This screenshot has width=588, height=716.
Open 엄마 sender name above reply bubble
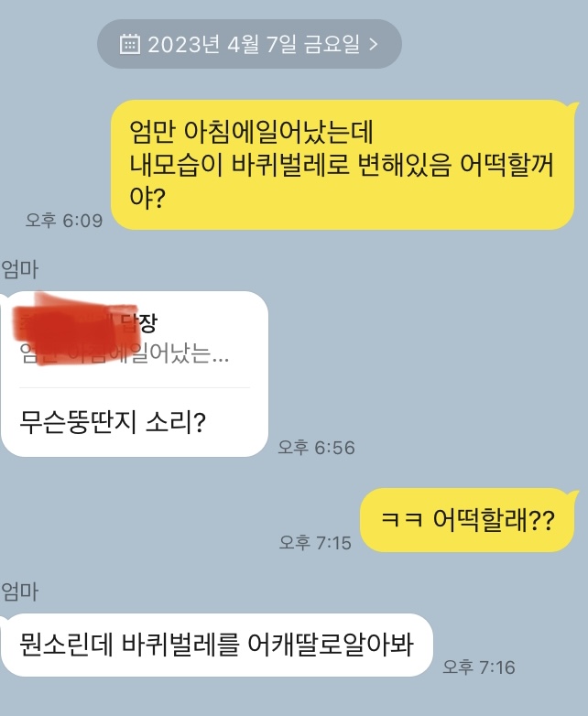[19, 269]
